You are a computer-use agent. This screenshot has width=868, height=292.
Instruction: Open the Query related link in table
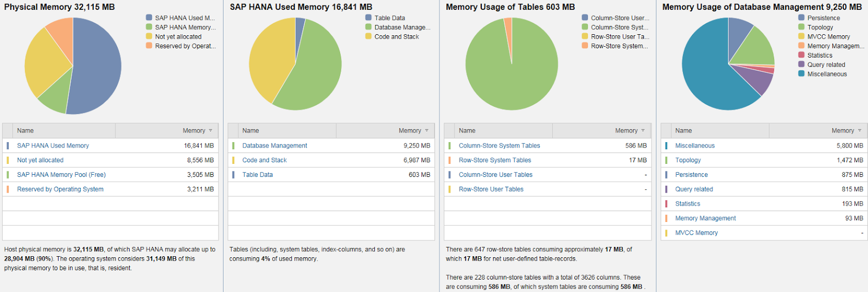(694, 189)
